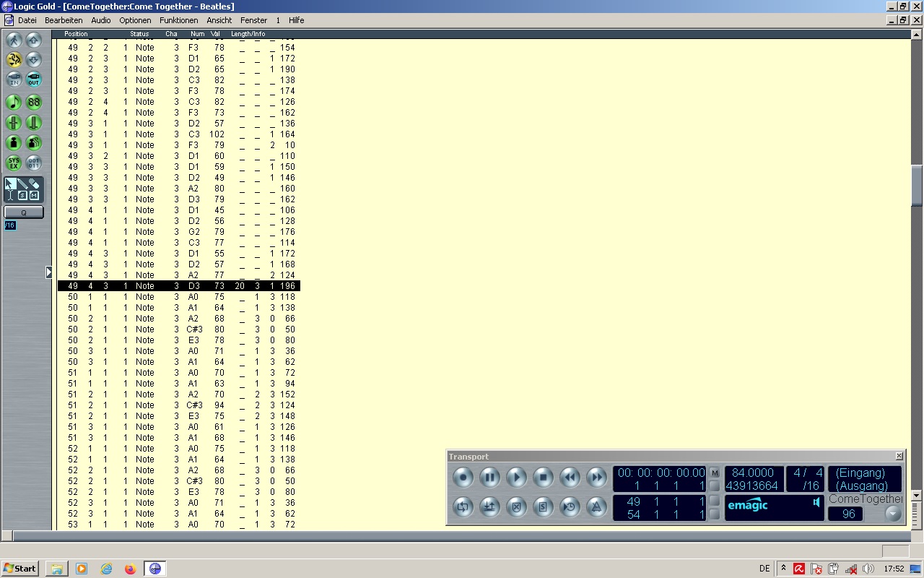
Task: Click the vertical scrollbar thumb
Action: pos(917,185)
